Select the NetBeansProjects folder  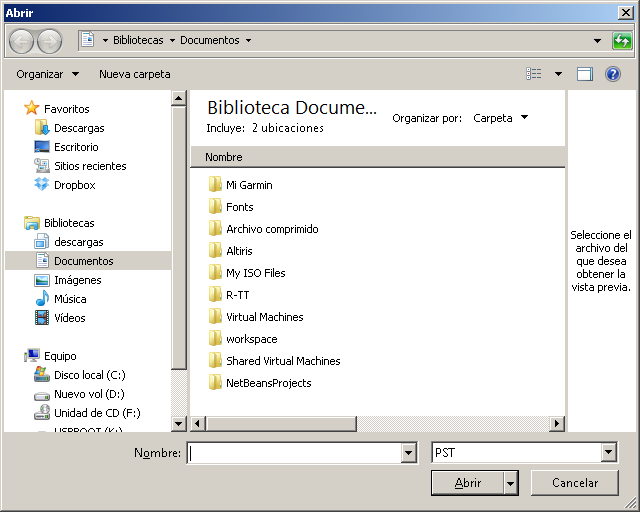click(x=260, y=383)
